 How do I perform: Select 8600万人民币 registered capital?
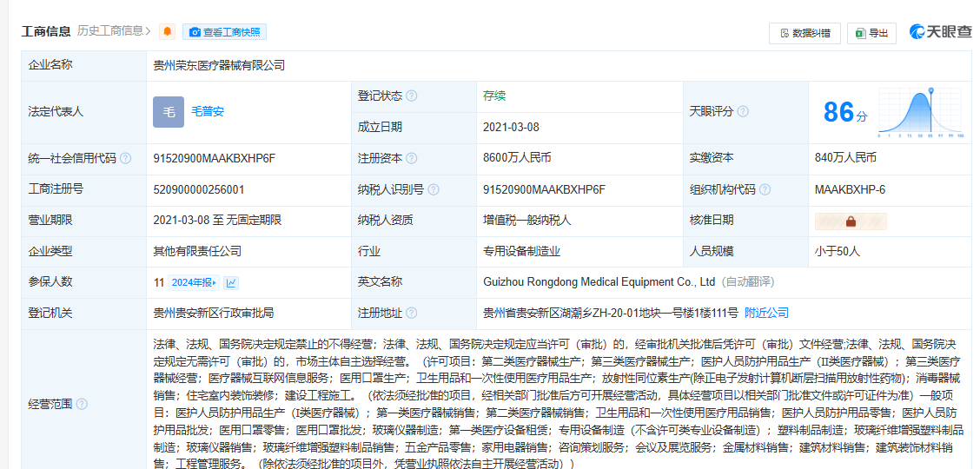pyautogui.click(x=517, y=158)
